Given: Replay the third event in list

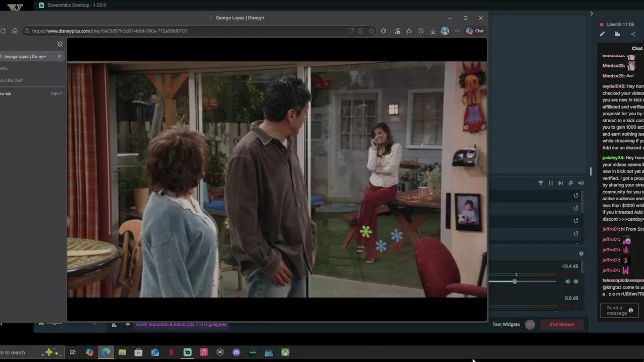Looking at the screenshot, I should point(576,221).
